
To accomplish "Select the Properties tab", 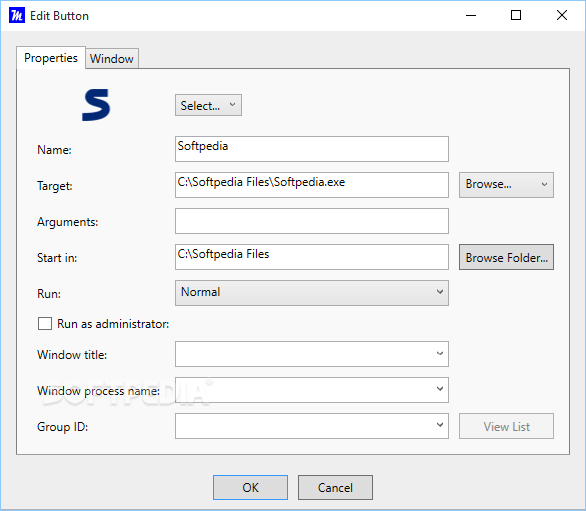I will pyautogui.click(x=51, y=58).
